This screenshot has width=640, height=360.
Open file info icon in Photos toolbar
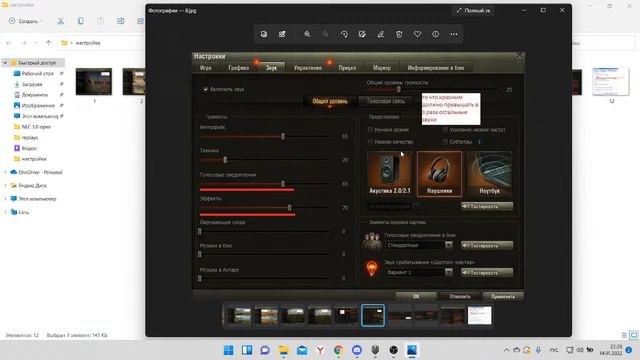436,34
